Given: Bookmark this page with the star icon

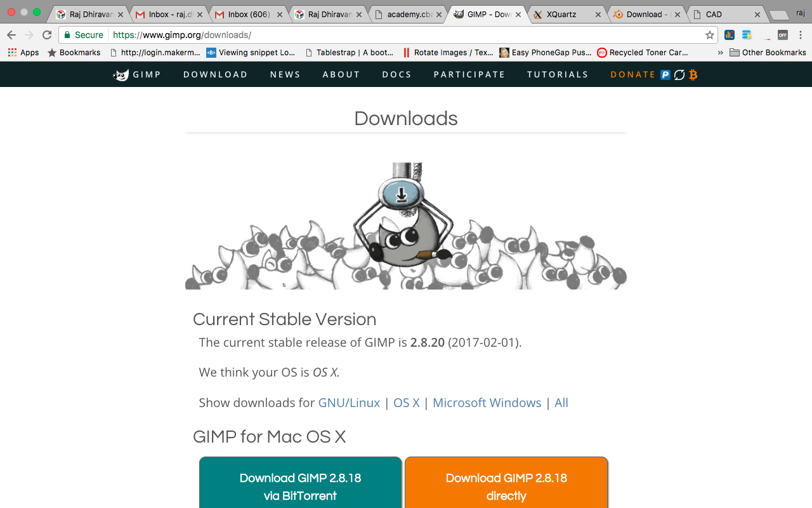Looking at the screenshot, I should (710, 35).
